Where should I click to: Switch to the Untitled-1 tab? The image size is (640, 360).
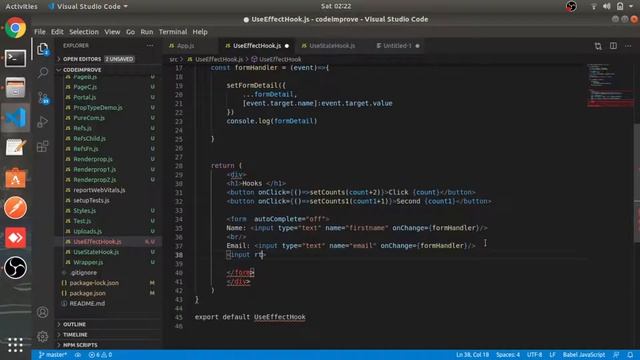397,46
